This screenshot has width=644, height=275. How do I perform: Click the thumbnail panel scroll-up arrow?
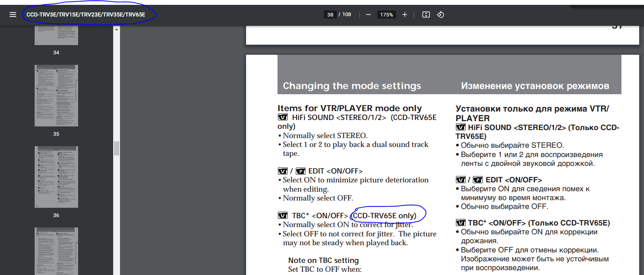[116, 29]
